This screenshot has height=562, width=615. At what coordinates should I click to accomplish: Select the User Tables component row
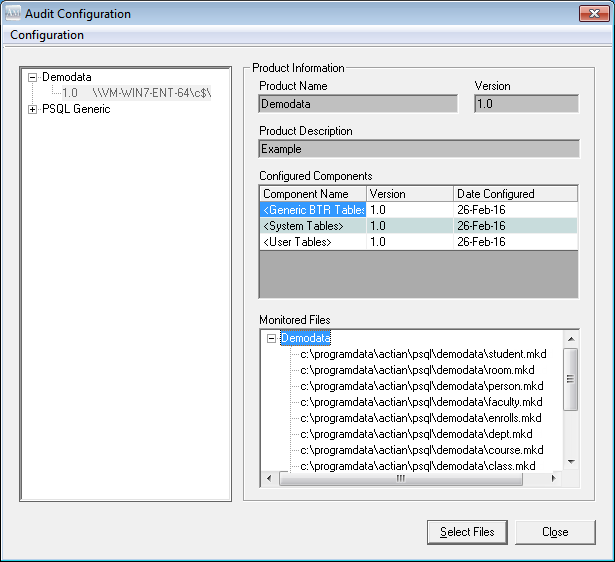pos(312,242)
